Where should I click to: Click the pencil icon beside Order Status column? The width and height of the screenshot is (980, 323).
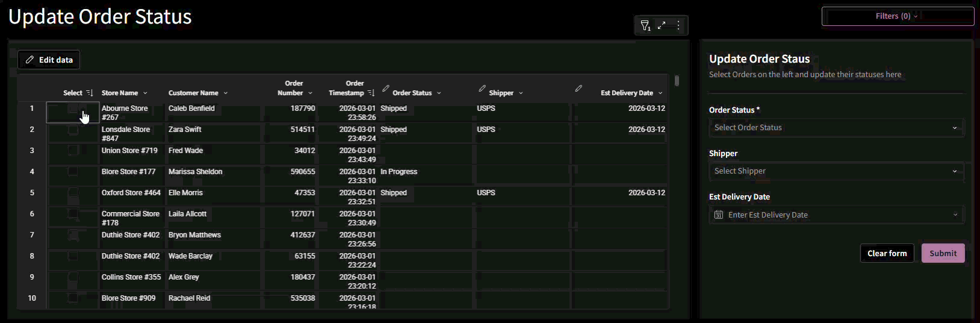(386, 89)
